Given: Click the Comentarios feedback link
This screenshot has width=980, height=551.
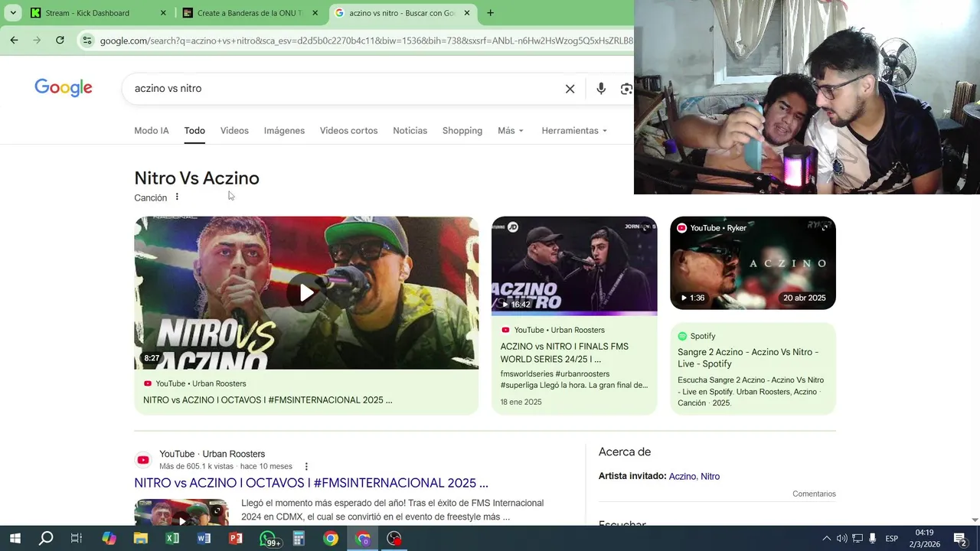Looking at the screenshot, I should (814, 494).
